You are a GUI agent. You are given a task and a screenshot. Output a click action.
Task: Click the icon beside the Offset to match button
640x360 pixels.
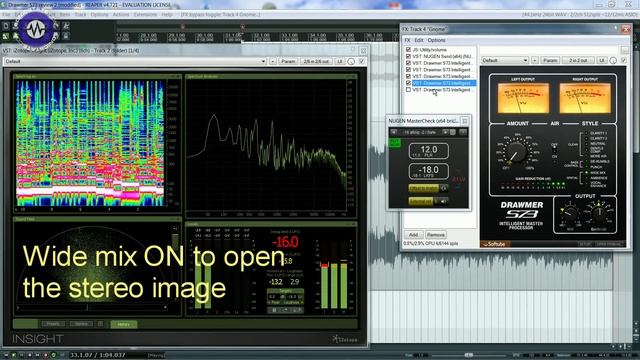[x=444, y=188]
